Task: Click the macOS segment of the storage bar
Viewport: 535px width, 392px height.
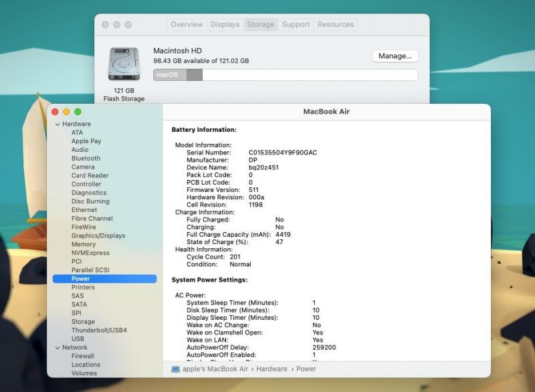Action: 171,75
